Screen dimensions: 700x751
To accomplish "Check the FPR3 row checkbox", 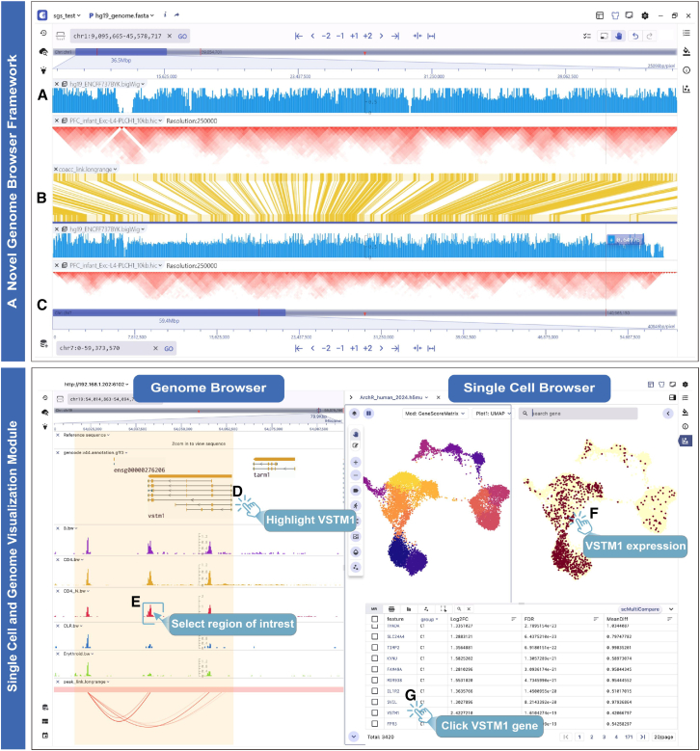I will pyautogui.click(x=375, y=724).
